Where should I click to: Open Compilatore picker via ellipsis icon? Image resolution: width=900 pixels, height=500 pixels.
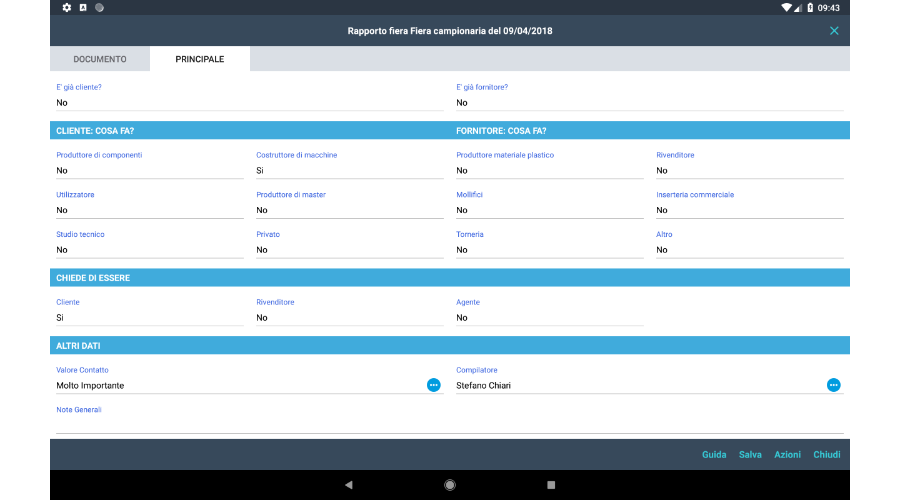click(833, 385)
